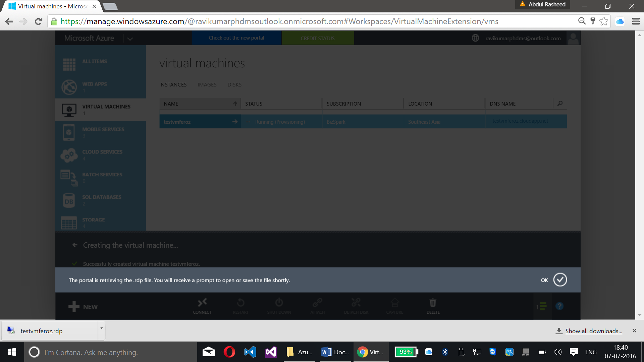Select Storage in the sidebar

(101, 222)
